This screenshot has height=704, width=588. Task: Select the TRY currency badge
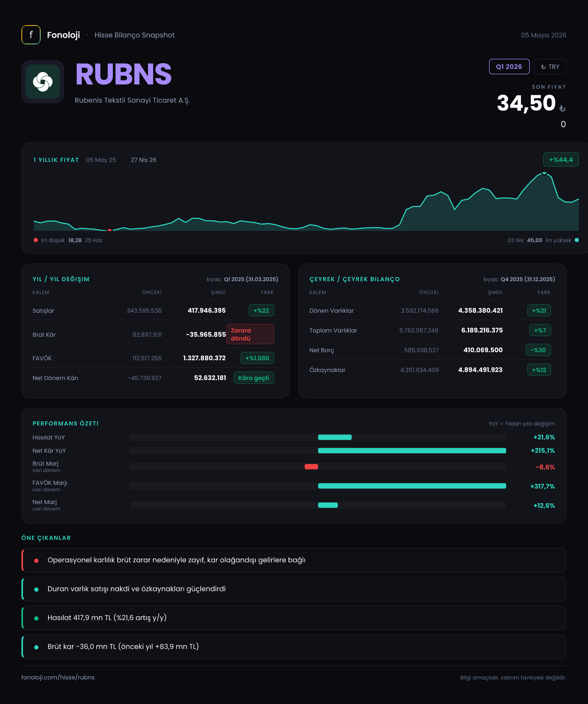550,67
